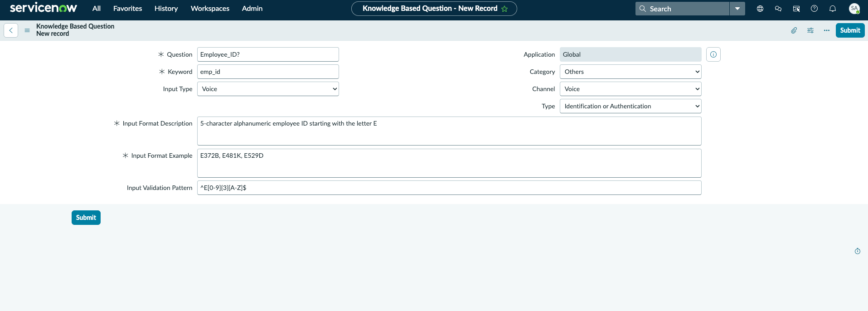868x311 pixels.
Task: Click the Application label
Action: coord(539,54)
